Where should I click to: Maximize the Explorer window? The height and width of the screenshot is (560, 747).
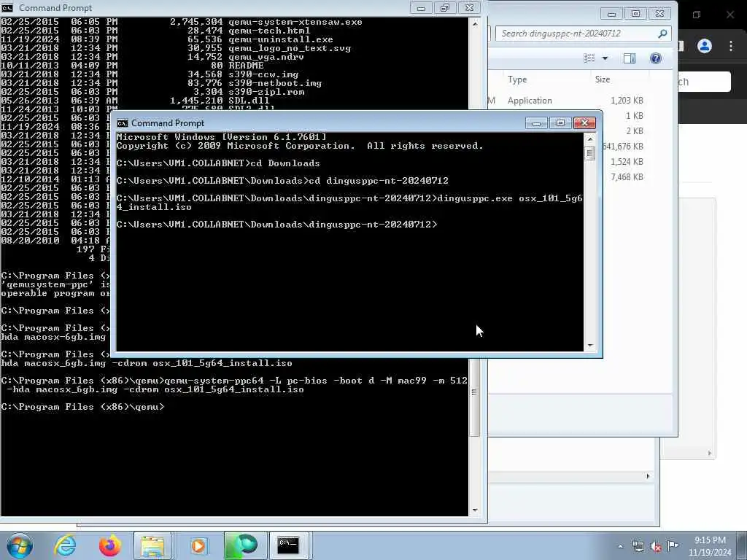coord(635,14)
